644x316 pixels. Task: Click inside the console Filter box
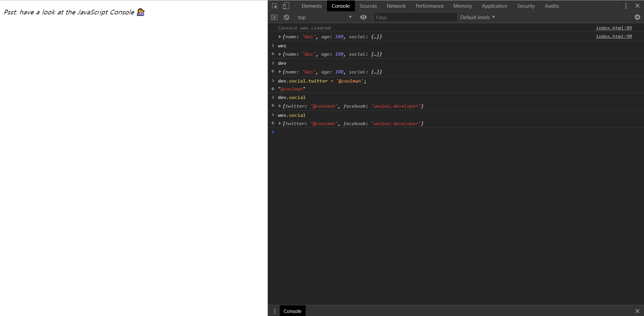[x=415, y=17]
